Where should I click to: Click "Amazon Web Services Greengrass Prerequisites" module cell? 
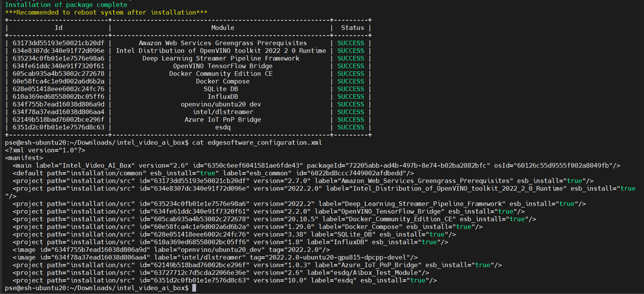coord(223,43)
